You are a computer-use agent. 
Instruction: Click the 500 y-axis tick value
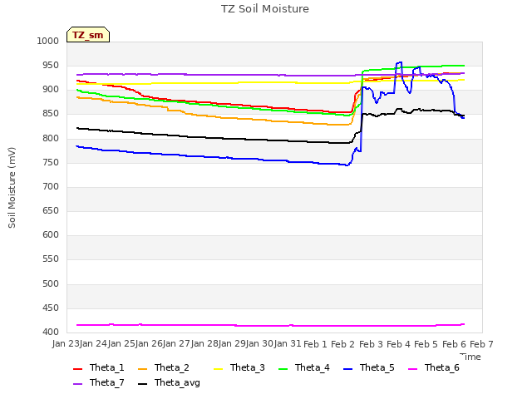tap(51, 284)
